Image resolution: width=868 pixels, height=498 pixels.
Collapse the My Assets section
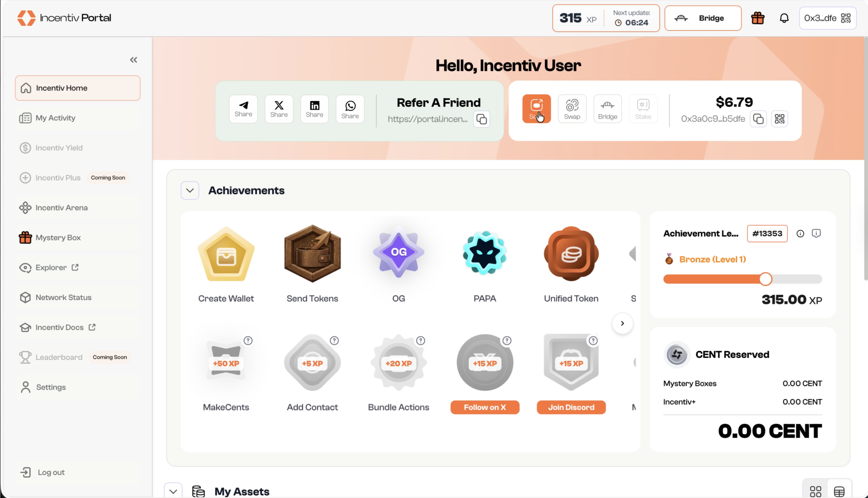[173, 491]
